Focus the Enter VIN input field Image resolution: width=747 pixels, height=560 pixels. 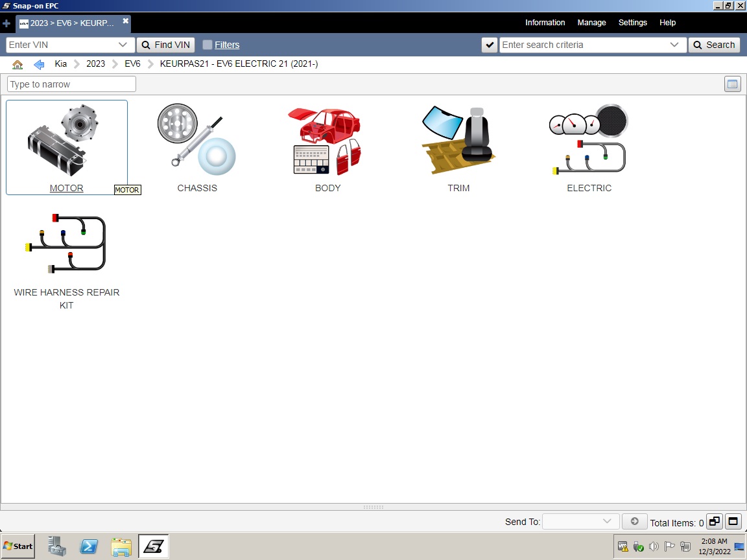coord(62,45)
